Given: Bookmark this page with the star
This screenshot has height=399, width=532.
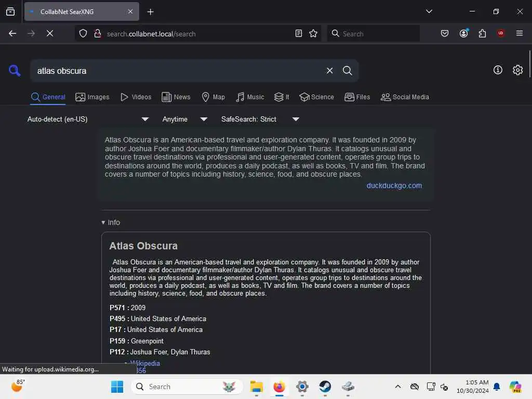Looking at the screenshot, I should [x=313, y=33].
